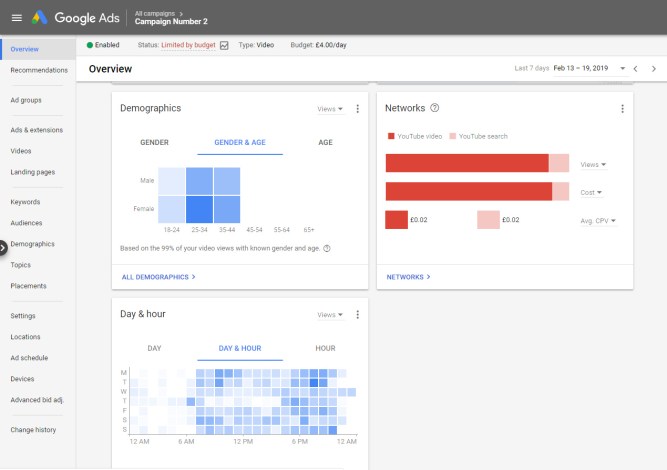667x470 pixels.
Task: Open the Networks Cost dropdown
Action: pos(592,192)
